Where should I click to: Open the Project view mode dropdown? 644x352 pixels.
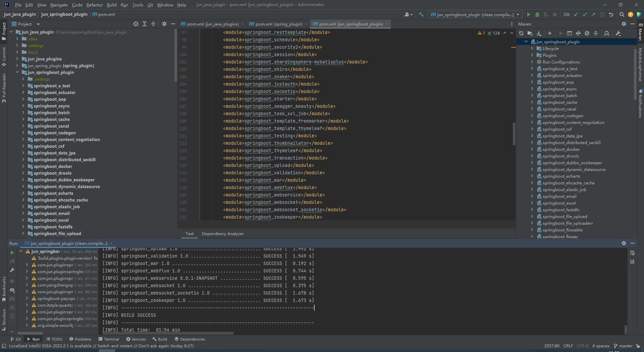click(x=38, y=24)
